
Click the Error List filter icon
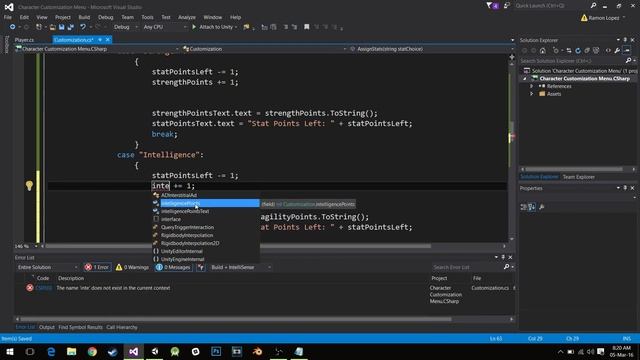click(x=200, y=267)
